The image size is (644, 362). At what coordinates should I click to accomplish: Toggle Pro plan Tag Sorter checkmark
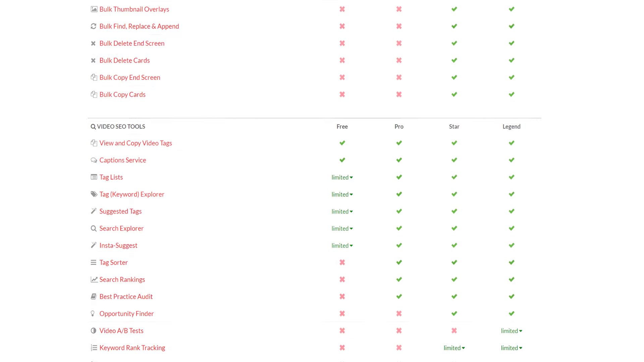(398, 262)
